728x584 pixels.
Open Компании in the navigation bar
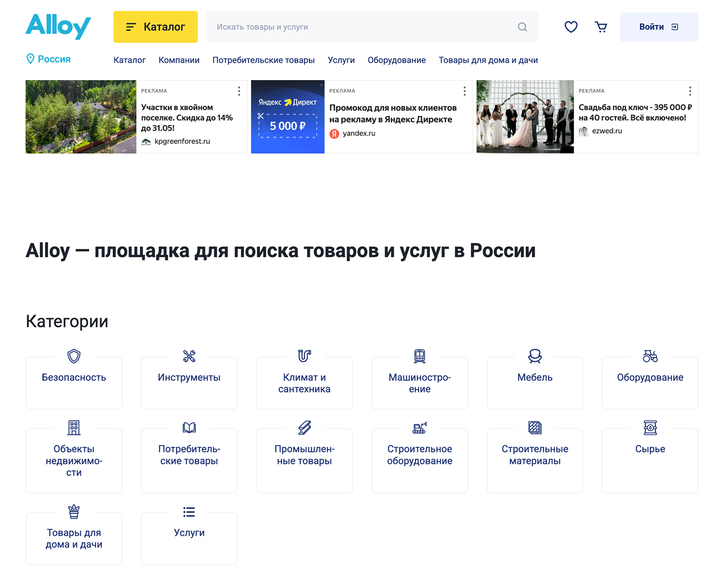pos(179,60)
